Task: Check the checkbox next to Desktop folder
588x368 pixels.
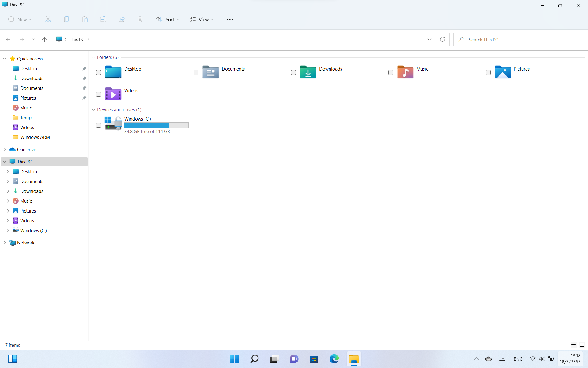Action: pos(99,72)
